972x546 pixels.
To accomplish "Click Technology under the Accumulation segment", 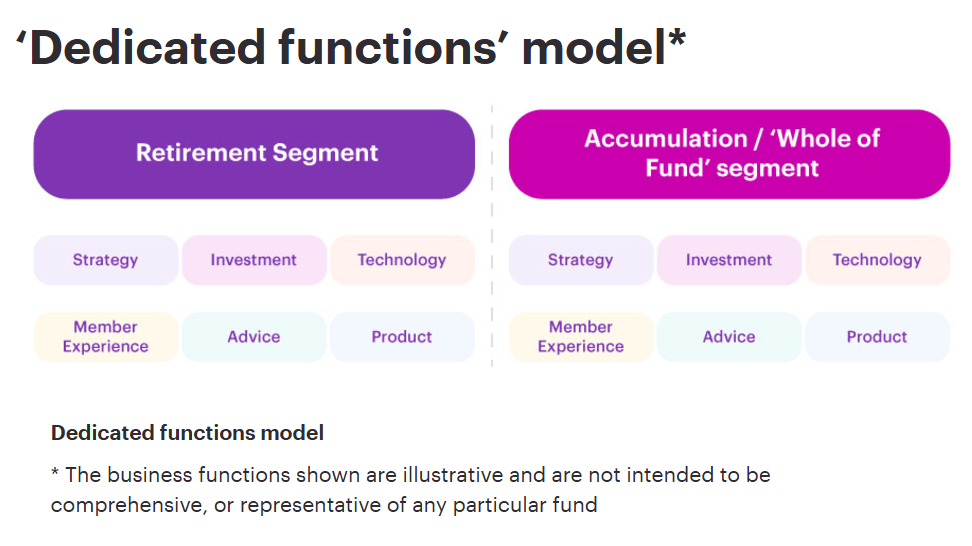I will pyautogui.click(x=877, y=260).
